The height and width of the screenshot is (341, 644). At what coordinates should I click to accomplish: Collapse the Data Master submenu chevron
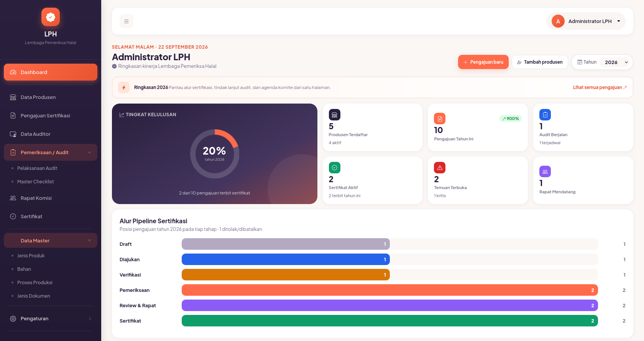click(x=89, y=241)
